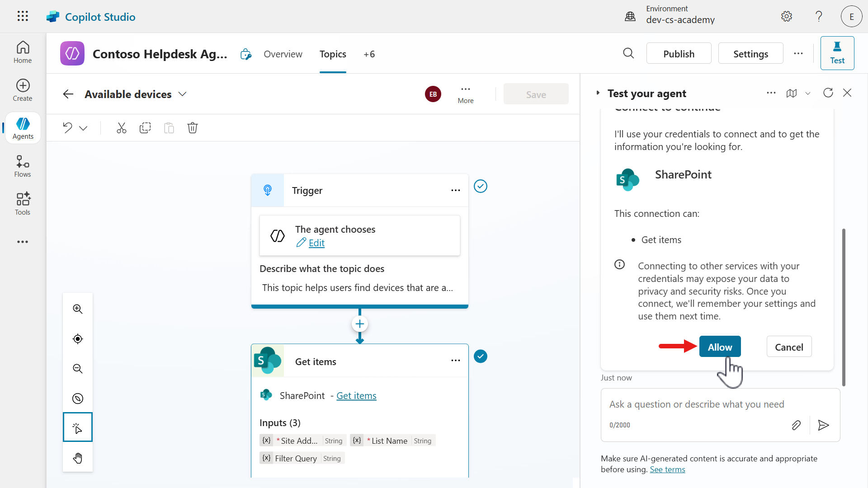868x488 pixels.
Task: Switch to the Overview tab
Action: tap(283, 54)
